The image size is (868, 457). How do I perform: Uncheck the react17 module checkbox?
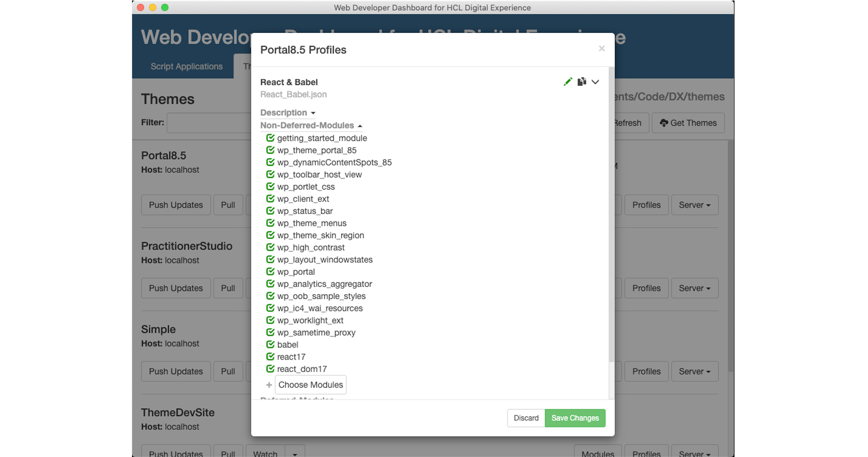tap(271, 357)
